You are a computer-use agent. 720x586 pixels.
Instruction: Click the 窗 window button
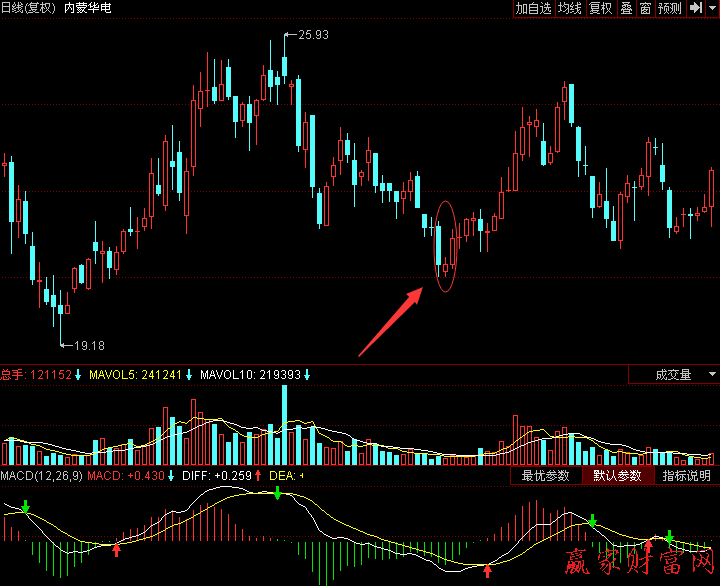click(x=646, y=8)
